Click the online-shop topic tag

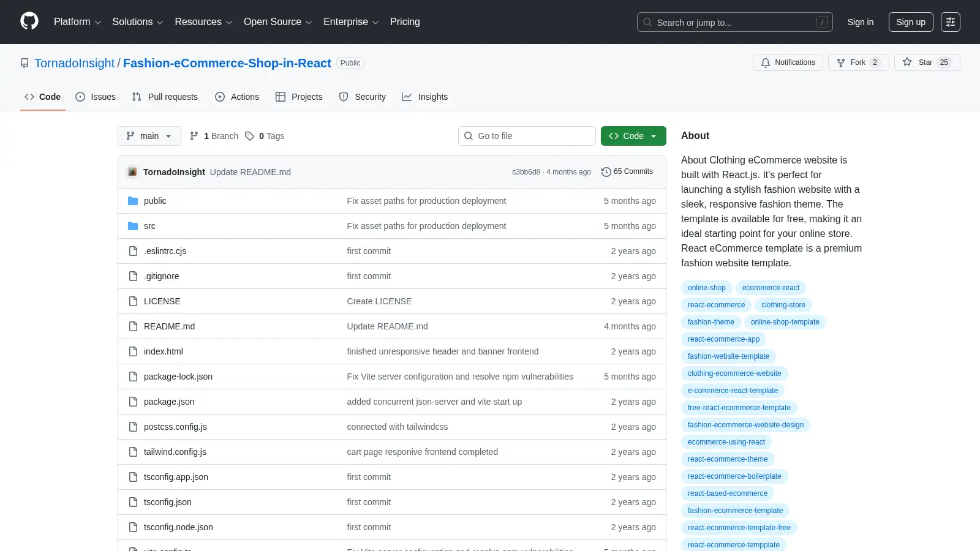point(707,288)
